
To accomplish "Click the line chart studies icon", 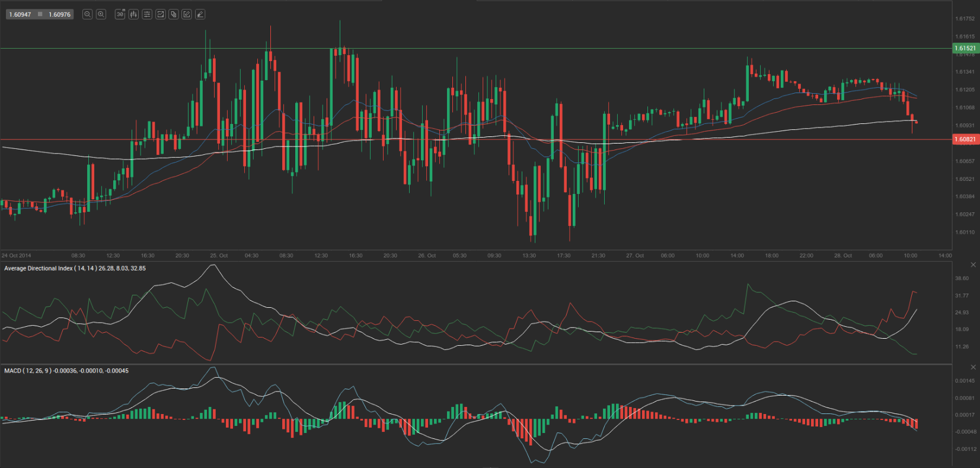I will tap(160, 14).
